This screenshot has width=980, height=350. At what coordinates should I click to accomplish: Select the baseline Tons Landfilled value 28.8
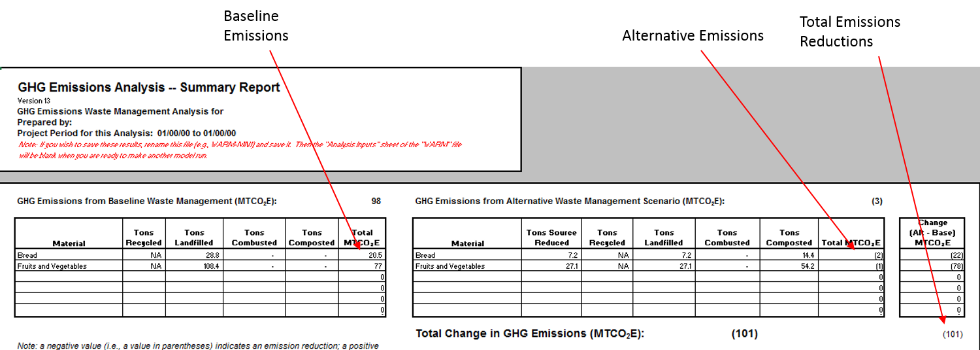[193, 255]
